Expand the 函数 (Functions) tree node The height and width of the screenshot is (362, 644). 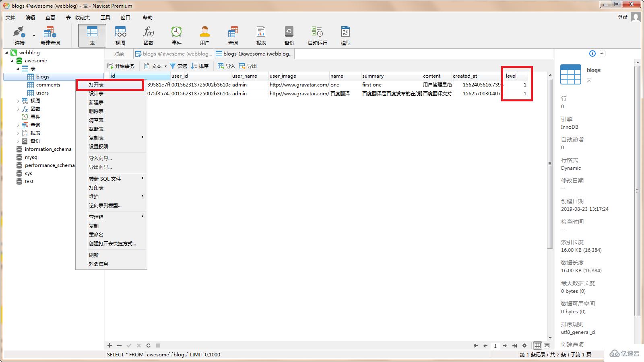(x=18, y=109)
